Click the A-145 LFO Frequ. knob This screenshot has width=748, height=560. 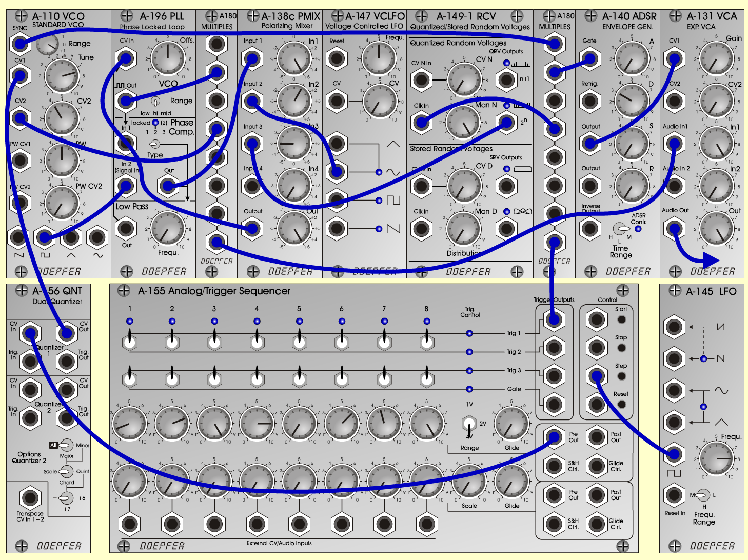point(716,458)
